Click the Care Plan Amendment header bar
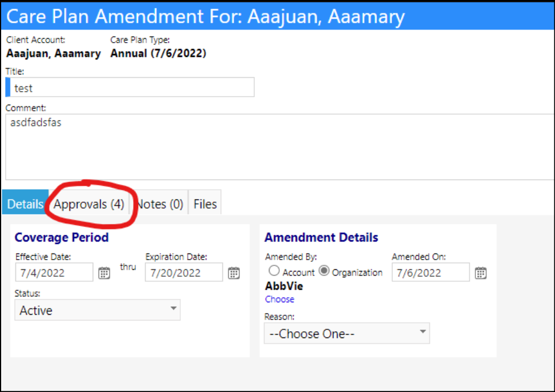The image size is (555, 392). point(278,16)
